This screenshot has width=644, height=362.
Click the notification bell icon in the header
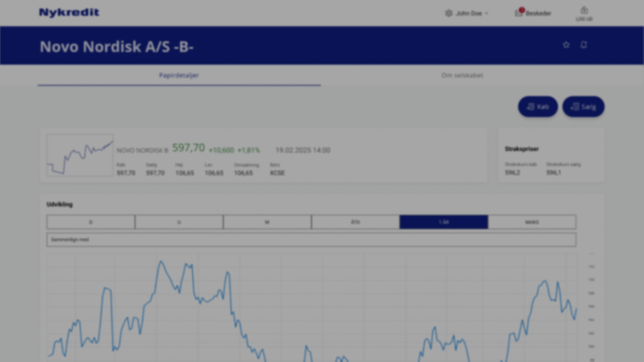[x=584, y=45]
